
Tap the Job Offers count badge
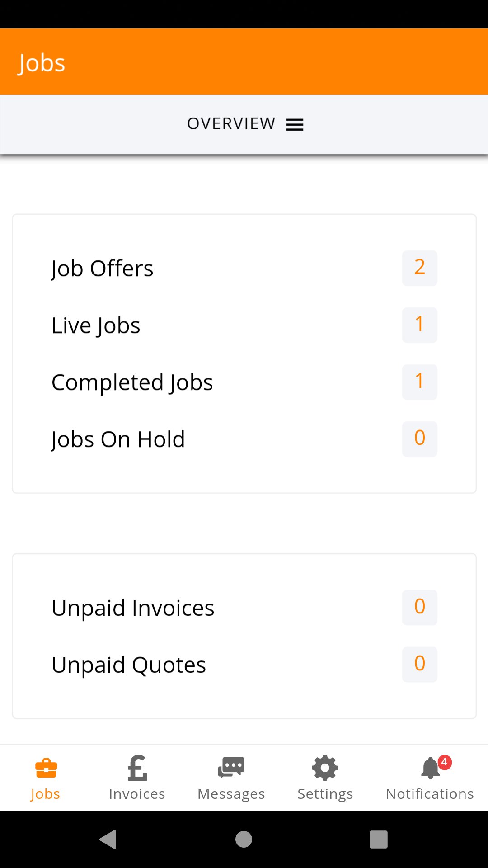pyautogui.click(x=420, y=268)
